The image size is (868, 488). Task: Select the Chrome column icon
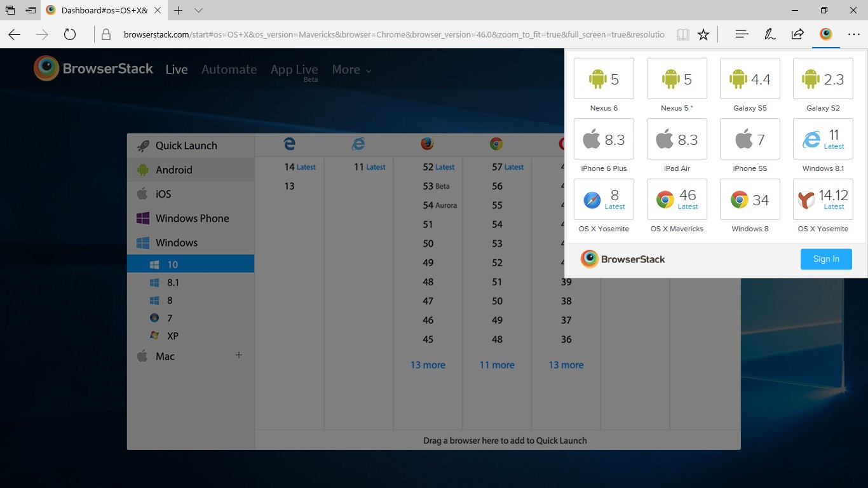click(496, 144)
